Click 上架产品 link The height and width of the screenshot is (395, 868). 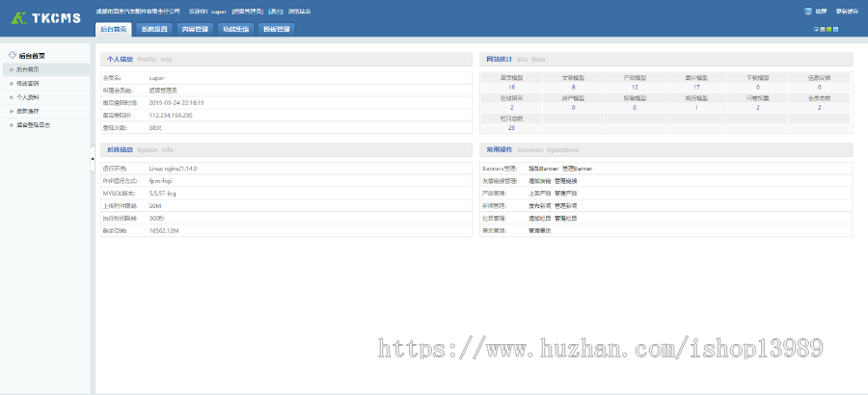(540, 194)
